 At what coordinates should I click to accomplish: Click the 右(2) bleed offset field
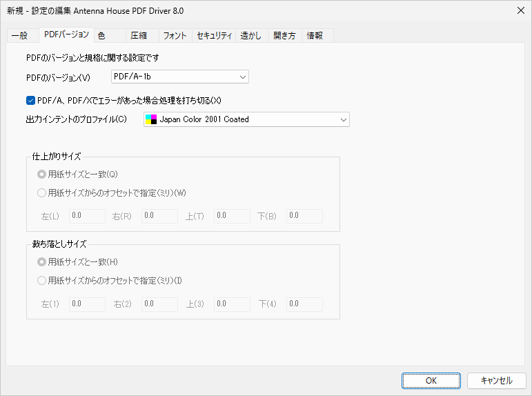tap(160, 304)
